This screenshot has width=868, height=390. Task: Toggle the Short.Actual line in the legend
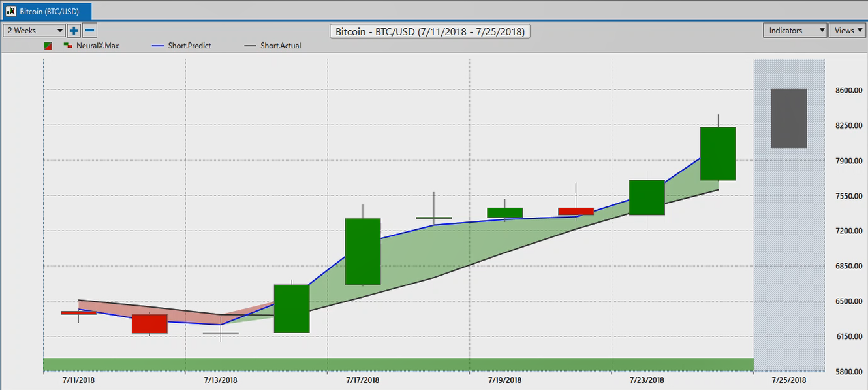pos(281,46)
